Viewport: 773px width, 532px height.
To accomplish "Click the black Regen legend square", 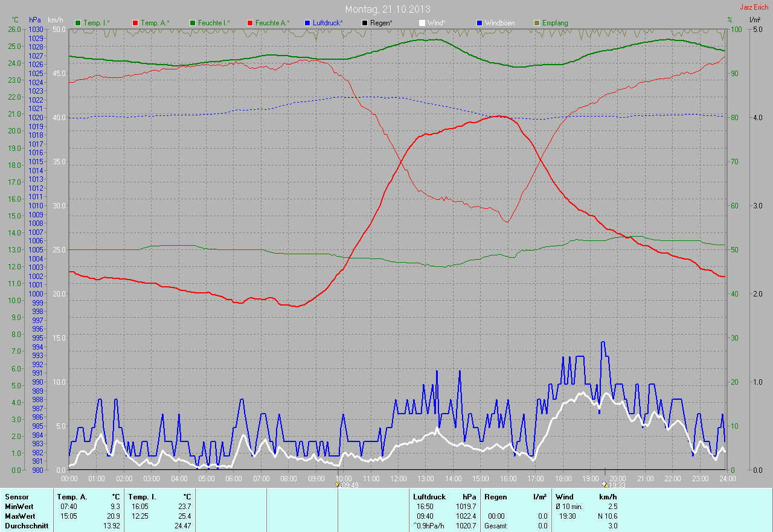I will [x=364, y=23].
